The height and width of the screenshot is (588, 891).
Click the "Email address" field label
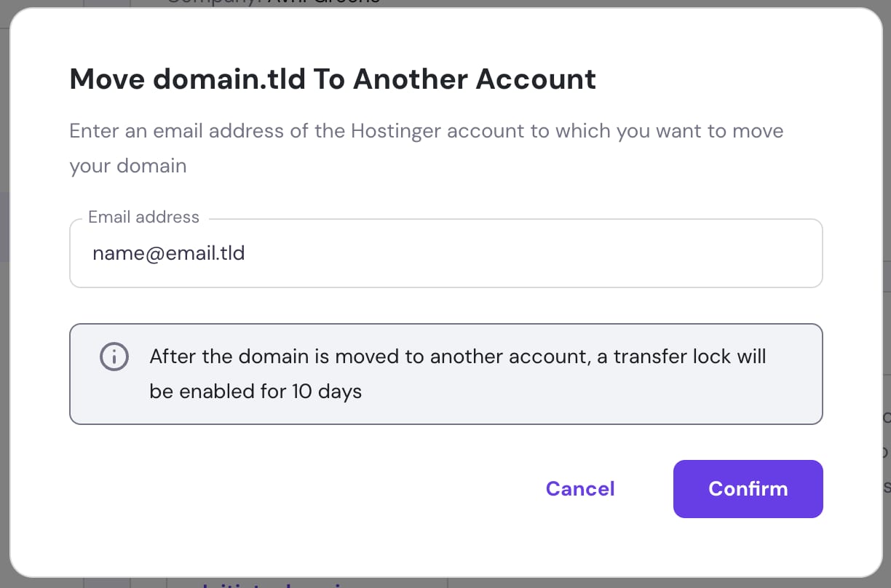(143, 217)
